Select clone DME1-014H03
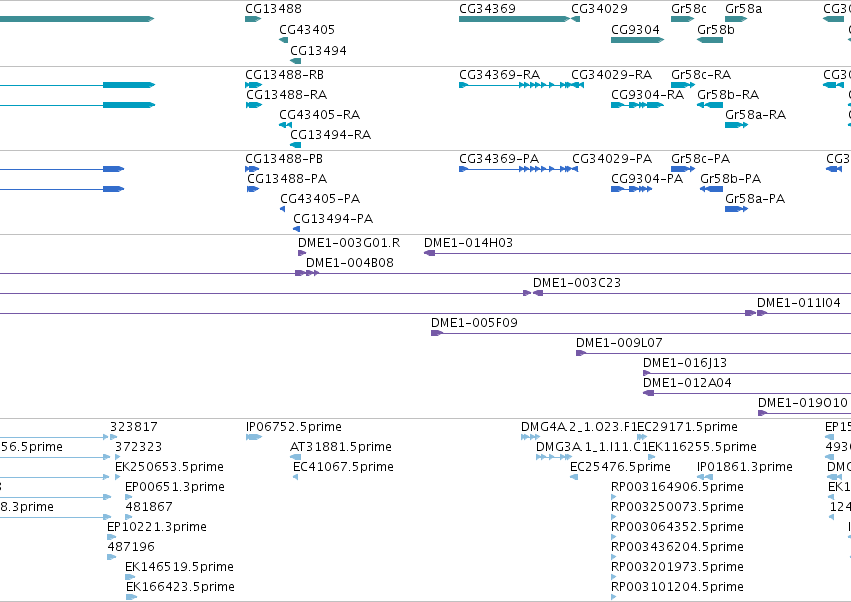The height and width of the screenshot is (602, 851). tap(637, 253)
